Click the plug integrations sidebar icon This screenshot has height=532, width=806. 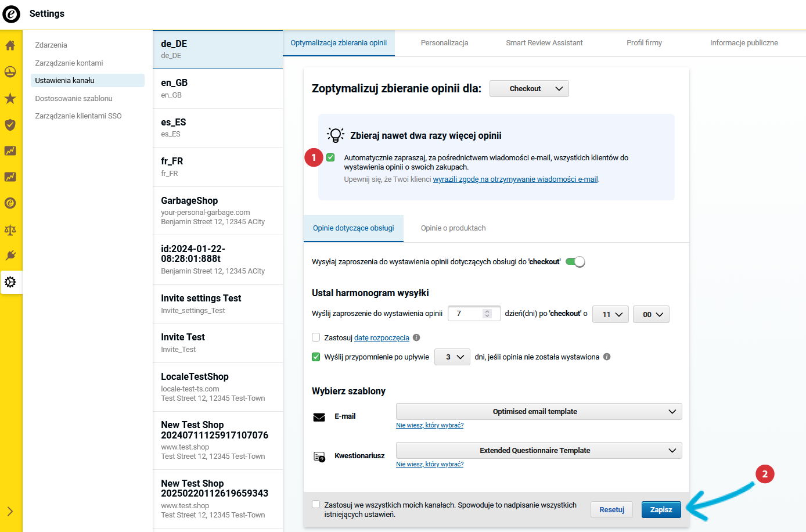[x=10, y=256]
